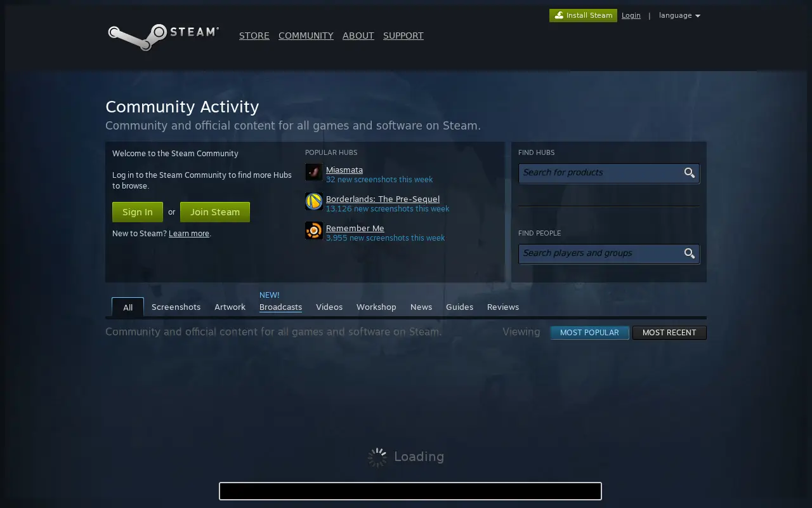Click the Install Steam button
The height and width of the screenshot is (508, 812).
coord(583,15)
